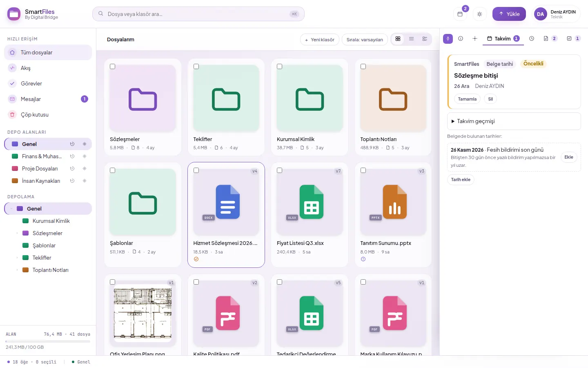Click the crosshair icon next to the info icon

click(x=475, y=38)
